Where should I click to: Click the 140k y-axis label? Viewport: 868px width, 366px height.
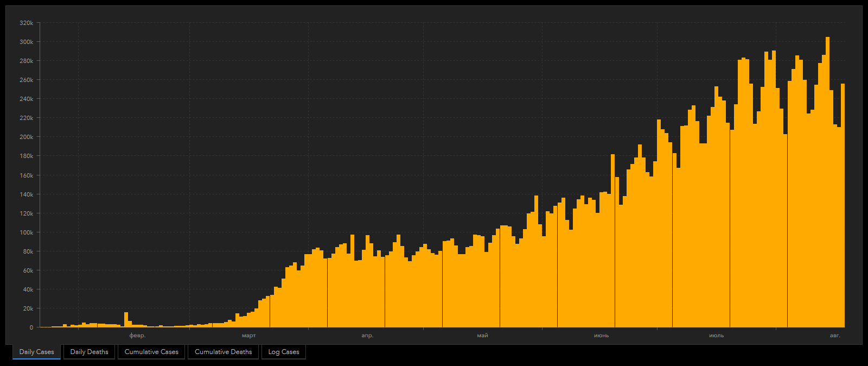click(27, 194)
